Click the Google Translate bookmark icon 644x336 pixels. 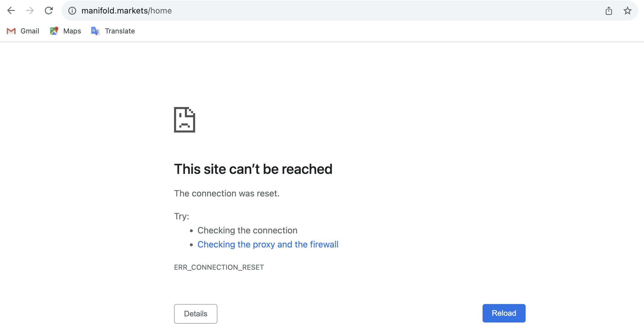(x=95, y=31)
